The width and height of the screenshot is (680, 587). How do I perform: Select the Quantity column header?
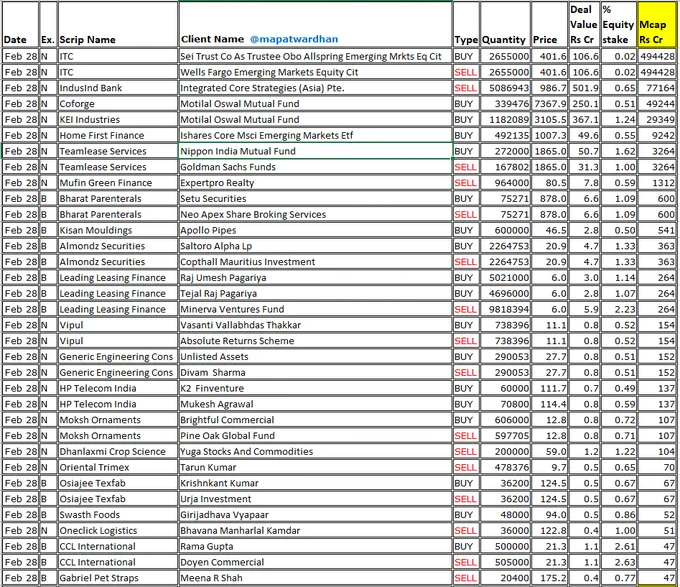point(505,24)
